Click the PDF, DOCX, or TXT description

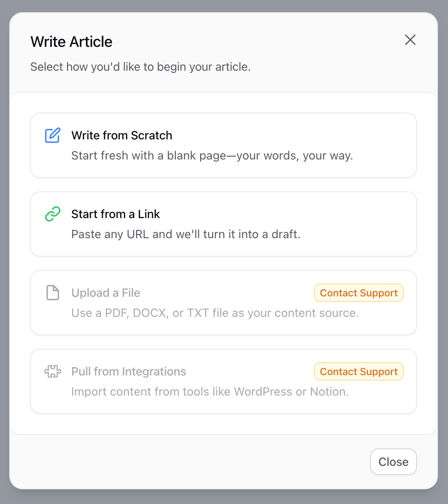pyautogui.click(x=215, y=313)
